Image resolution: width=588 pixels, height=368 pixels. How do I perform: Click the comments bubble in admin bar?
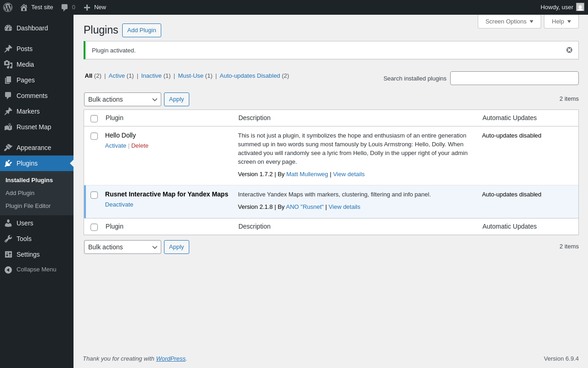coord(65,7)
